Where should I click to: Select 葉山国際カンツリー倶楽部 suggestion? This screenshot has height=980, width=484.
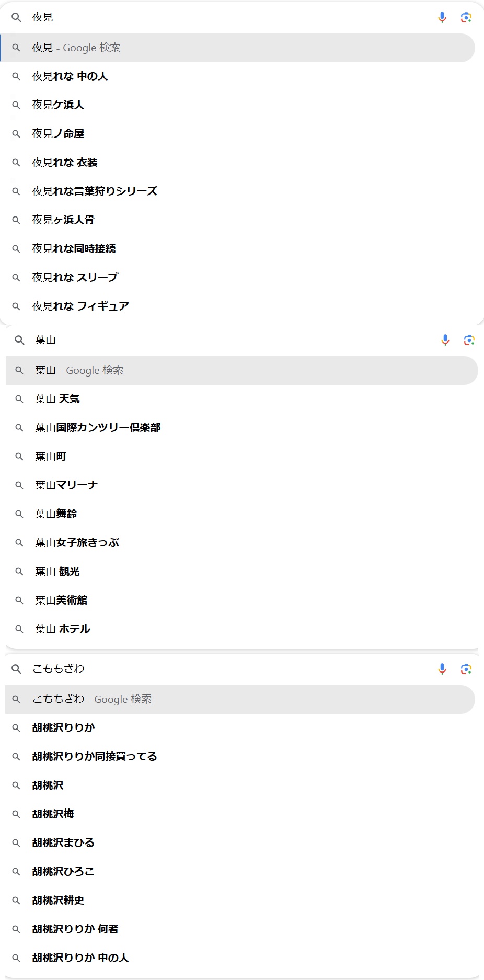pos(98,428)
